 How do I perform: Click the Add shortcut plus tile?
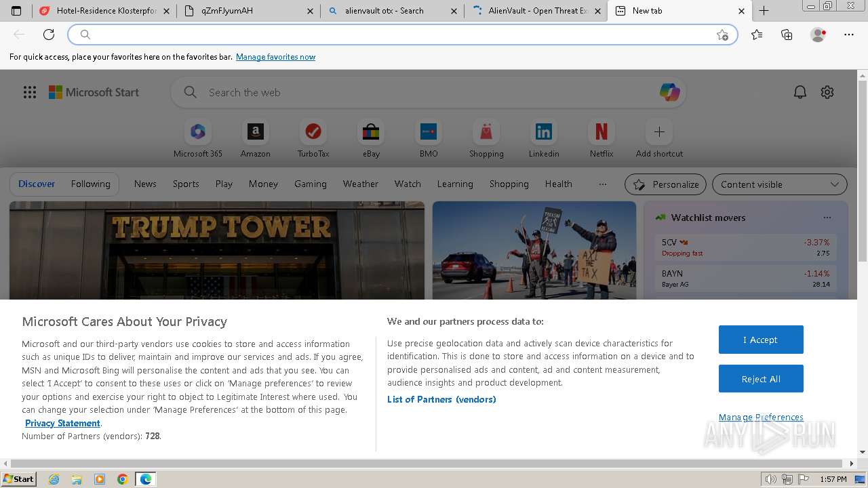coord(659,138)
